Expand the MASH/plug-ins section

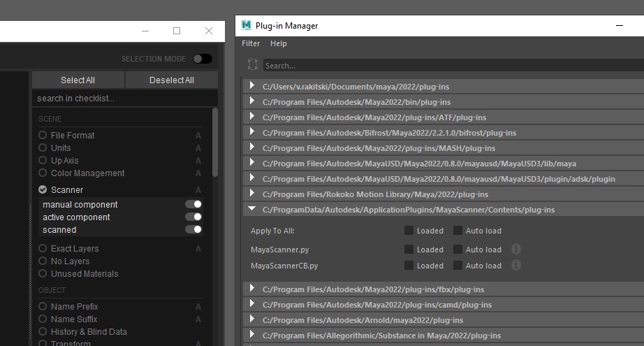(x=251, y=147)
